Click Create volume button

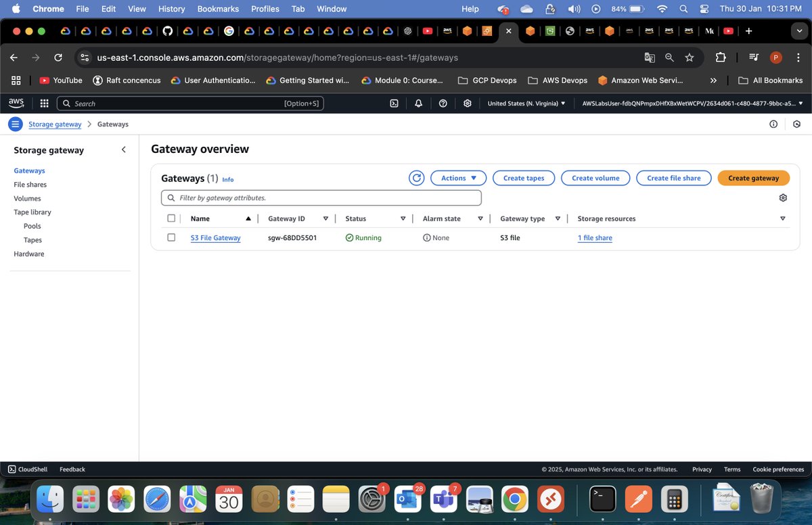pyautogui.click(x=595, y=178)
